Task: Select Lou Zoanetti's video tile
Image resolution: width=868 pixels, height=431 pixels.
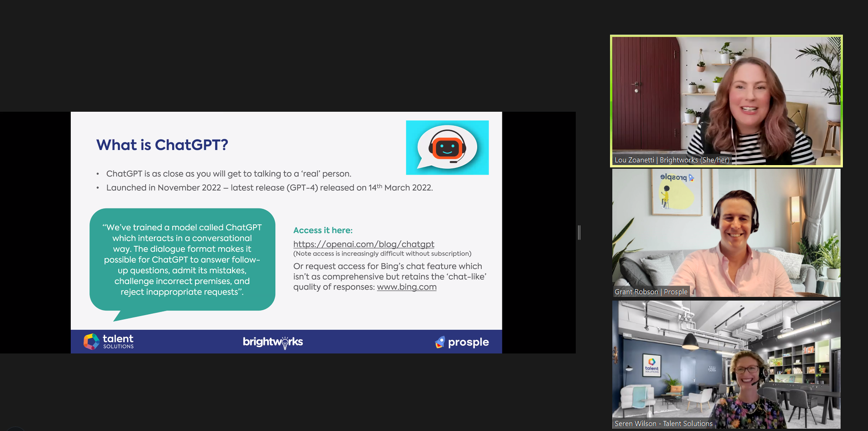Action: click(726, 101)
